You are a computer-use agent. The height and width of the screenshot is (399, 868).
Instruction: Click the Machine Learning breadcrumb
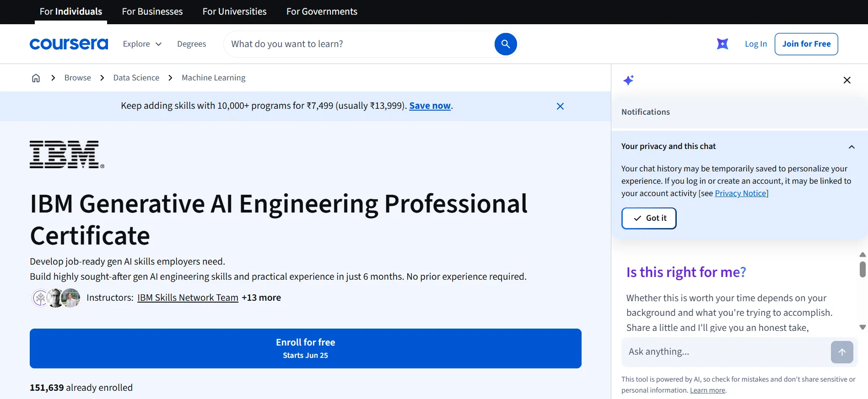(x=214, y=78)
